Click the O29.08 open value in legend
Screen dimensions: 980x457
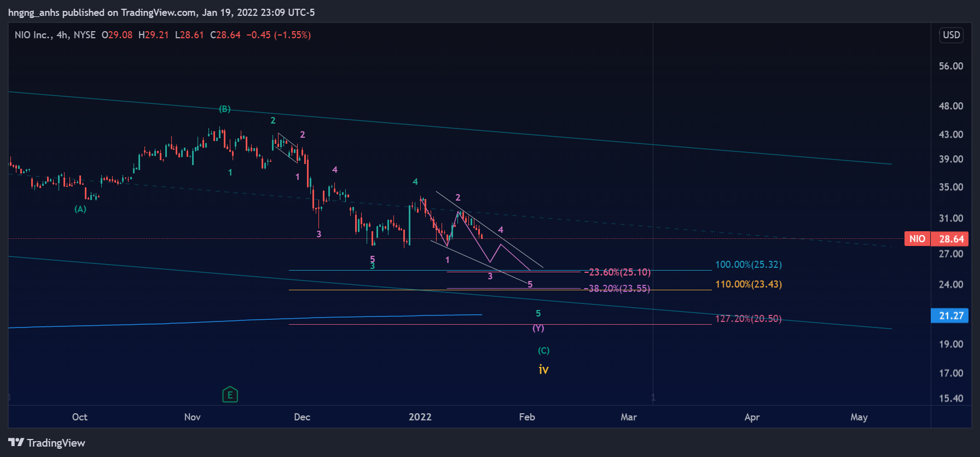[117, 35]
